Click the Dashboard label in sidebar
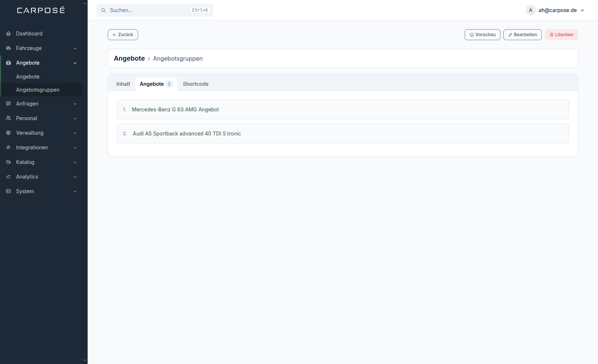 point(29,34)
